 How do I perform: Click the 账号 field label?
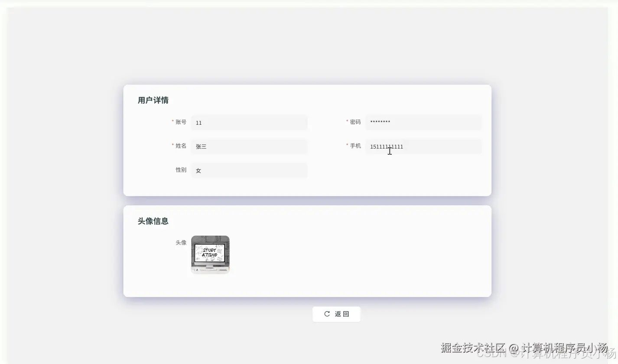click(181, 122)
